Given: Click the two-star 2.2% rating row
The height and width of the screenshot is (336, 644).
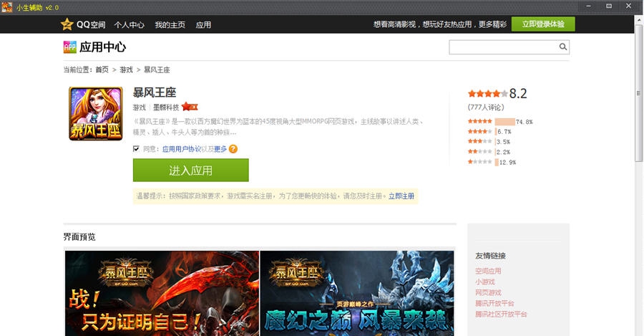Looking at the screenshot, I should 489,152.
